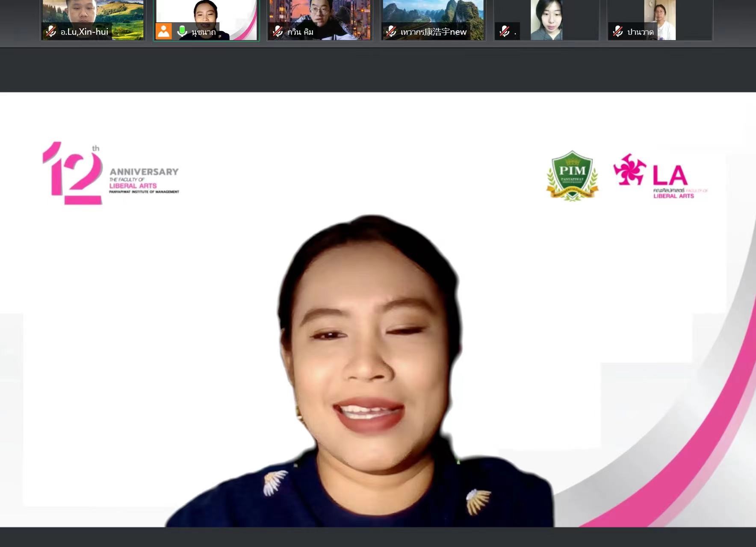Click muted mic icon beside กวิน คิม

(x=278, y=32)
